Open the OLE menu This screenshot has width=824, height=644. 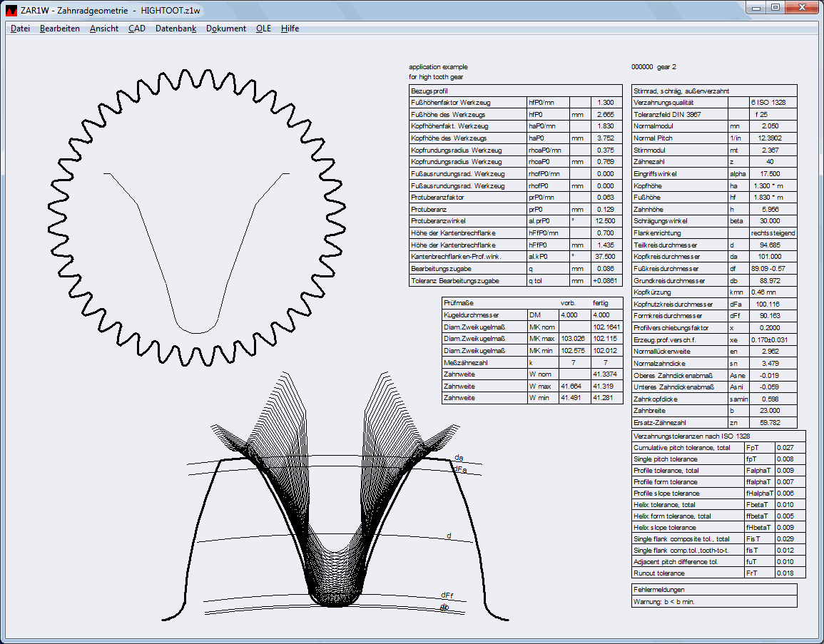(263, 29)
